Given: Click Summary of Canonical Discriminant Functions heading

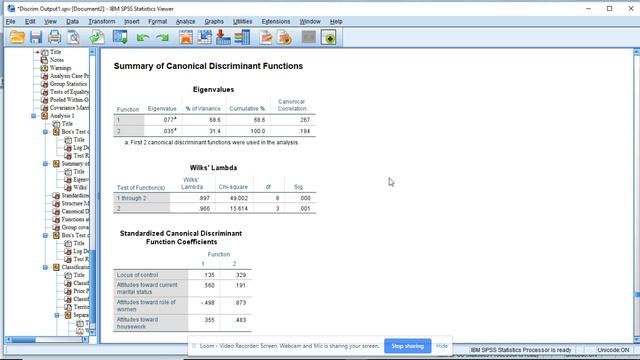Looking at the screenshot, I should point(208,66).
